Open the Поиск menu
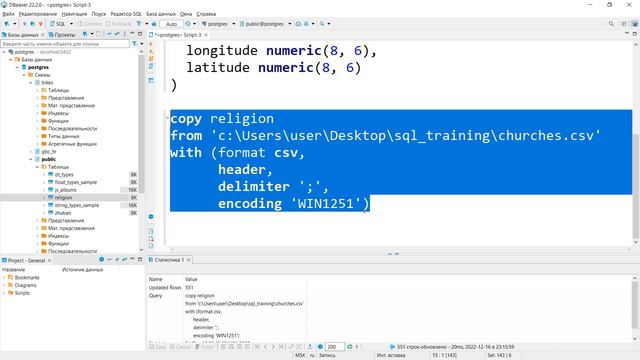This screenshot has height=360, width=640. pos(99,14)
